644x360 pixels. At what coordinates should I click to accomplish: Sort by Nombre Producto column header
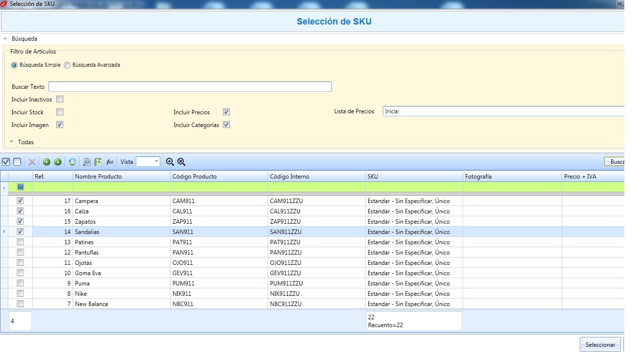tap(122, 177)
